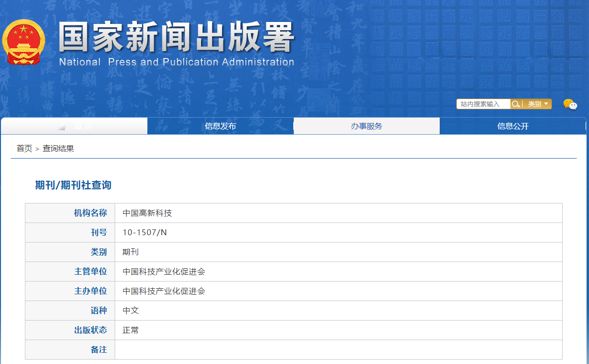Click the journal number 10-1507/N
The width and height of the screenshot is (589, 364).
pyautogui.click(x=144, y=233)
